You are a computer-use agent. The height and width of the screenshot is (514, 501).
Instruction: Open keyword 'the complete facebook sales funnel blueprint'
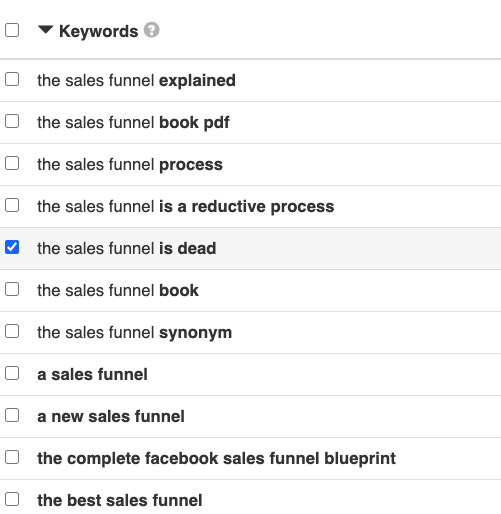(216, 459)
